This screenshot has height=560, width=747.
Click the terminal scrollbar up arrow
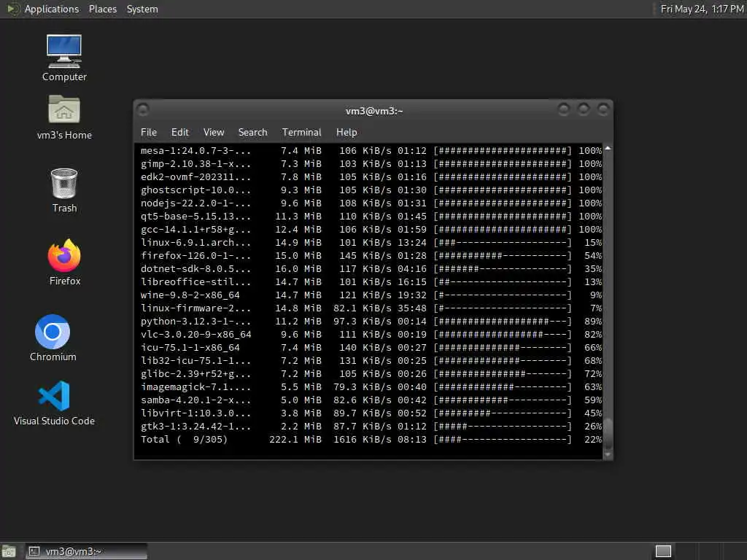coord(608,149)
